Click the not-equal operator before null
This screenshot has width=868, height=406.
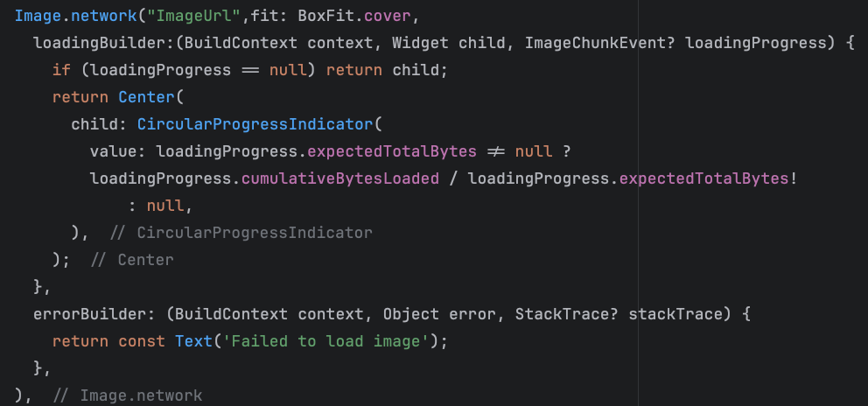coord(495,151)
